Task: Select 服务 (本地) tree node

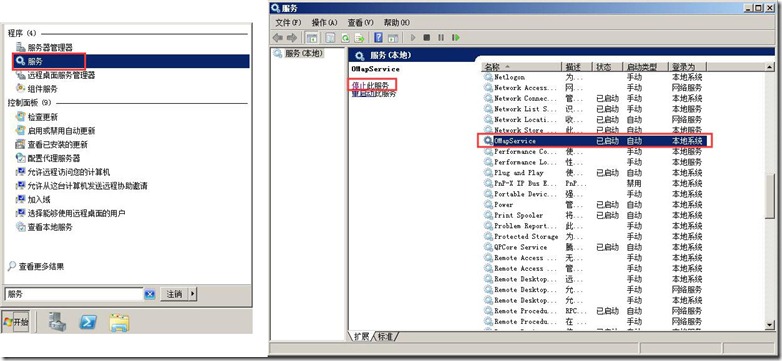Action: coord(299,53)
